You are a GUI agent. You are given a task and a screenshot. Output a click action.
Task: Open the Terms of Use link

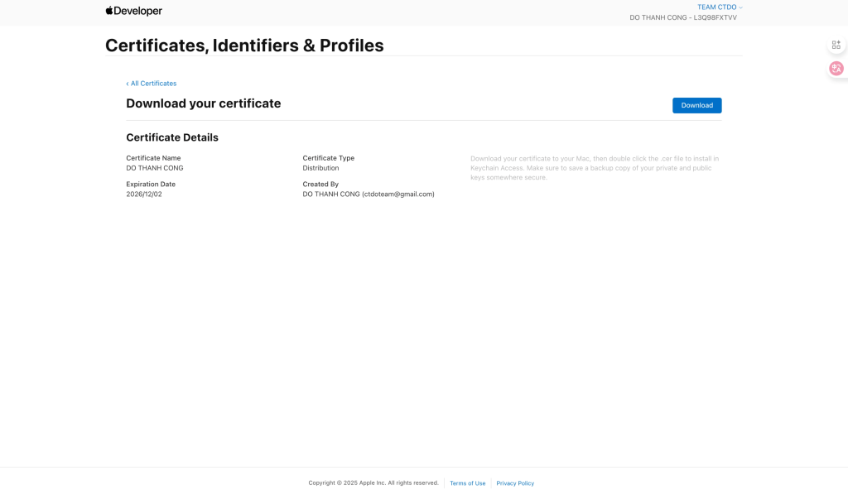tap(467, 483)
